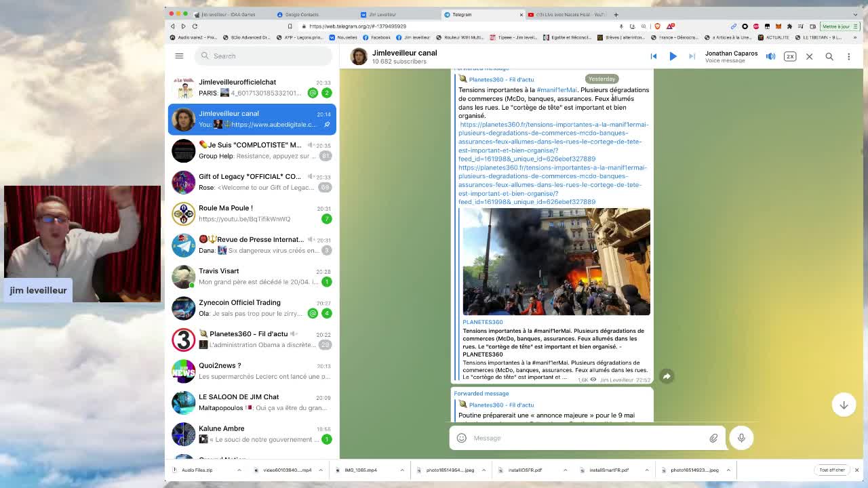Screen dimensions: 868x488
Task: Open the Quoi2news chat
Action: coord(252,371)
